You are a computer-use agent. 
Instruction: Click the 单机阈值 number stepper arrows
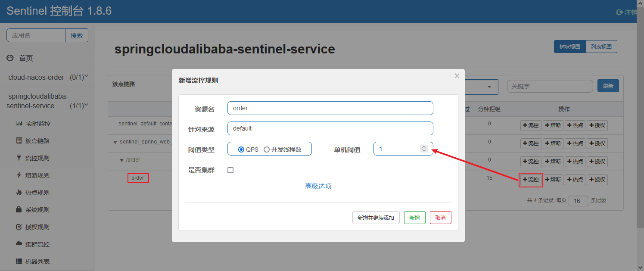(x=424, y=149)
